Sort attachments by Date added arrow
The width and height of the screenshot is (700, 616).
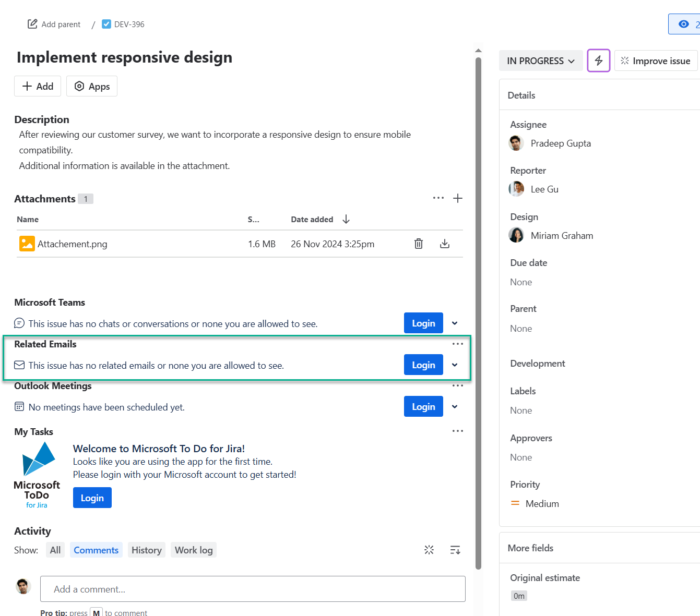(x=346, y=220)
